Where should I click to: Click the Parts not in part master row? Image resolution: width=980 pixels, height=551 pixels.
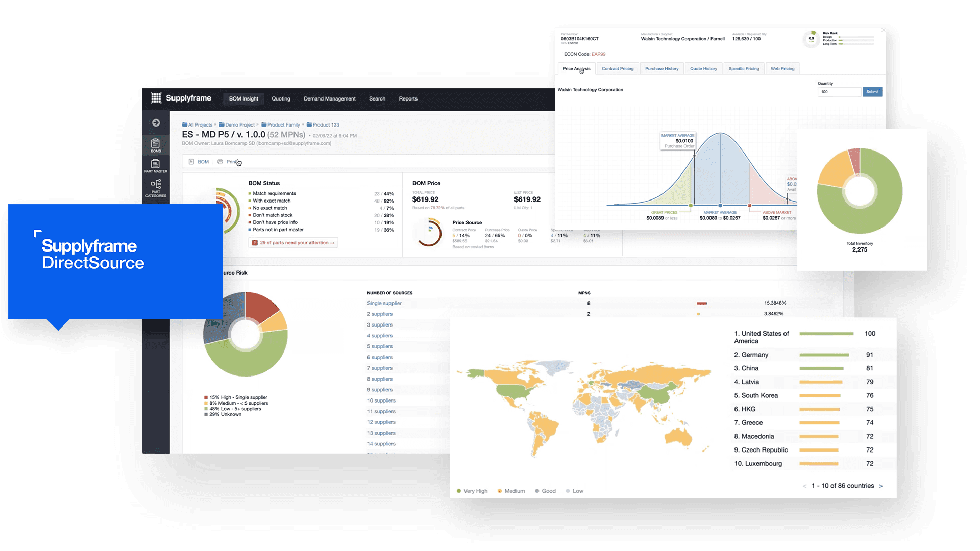coord(321,230)
